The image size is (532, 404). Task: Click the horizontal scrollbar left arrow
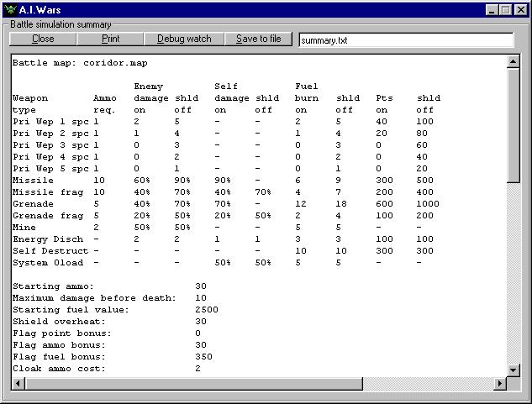coord(16,384)
